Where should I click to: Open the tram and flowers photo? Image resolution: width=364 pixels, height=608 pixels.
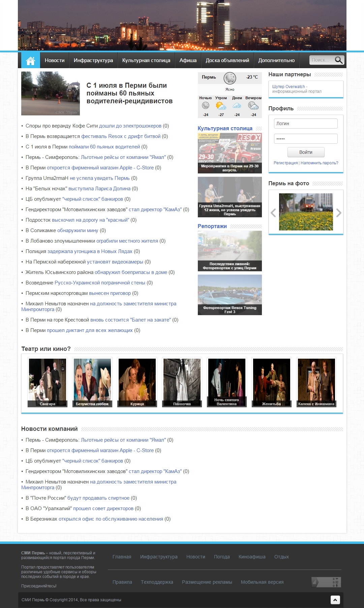pos(306,212)
